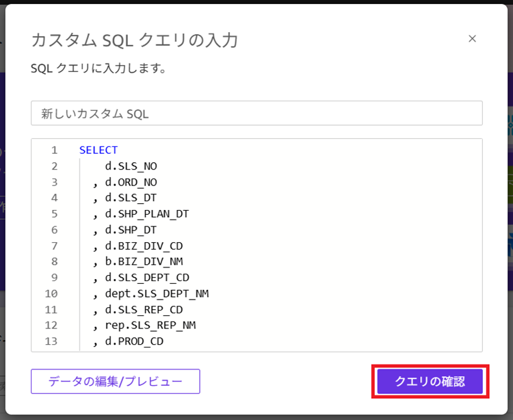Close the custom SQL query dialog

click(472, 39)
